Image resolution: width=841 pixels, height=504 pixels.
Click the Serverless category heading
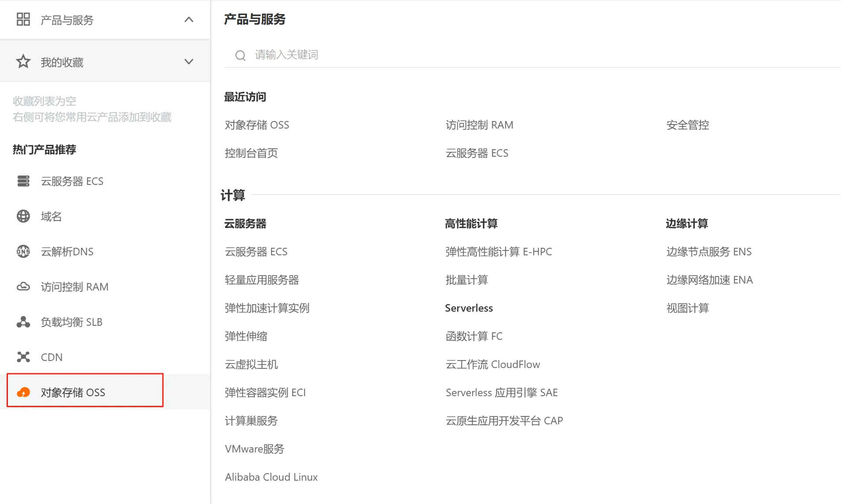click(x=469, y=308)
